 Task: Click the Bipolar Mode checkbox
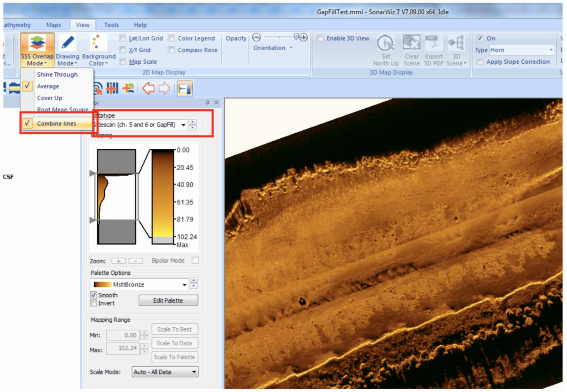click(x=195, y=261)
